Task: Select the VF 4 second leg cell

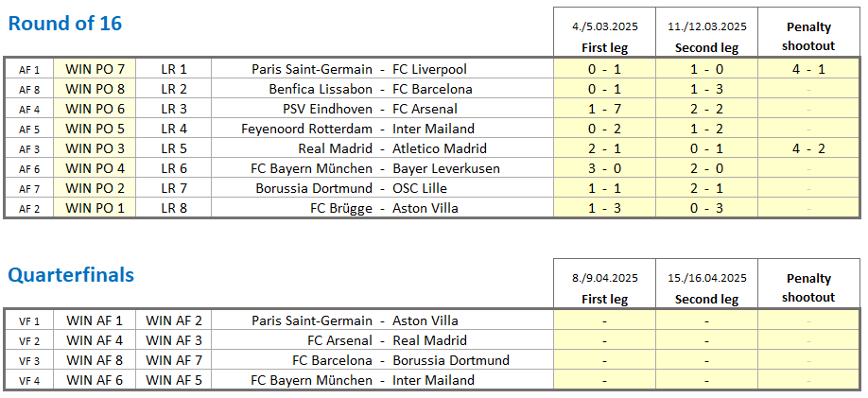Action: click(706, 380)
